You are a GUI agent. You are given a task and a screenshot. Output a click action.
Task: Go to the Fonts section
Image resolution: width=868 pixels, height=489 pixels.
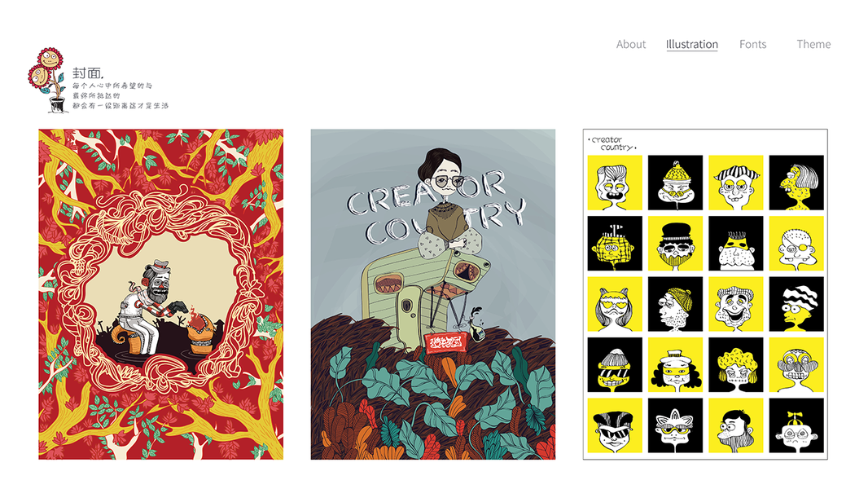coord(753,44)
